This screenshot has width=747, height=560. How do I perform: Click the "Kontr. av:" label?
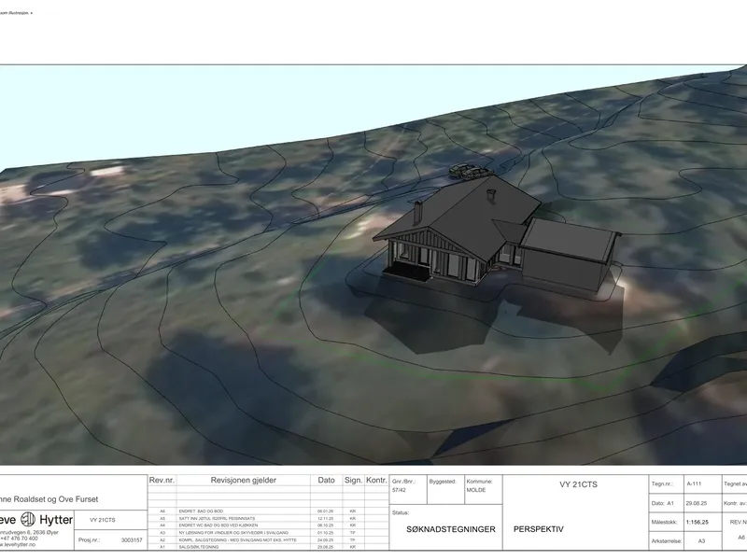pyautogui.click(x=735, y=503)
